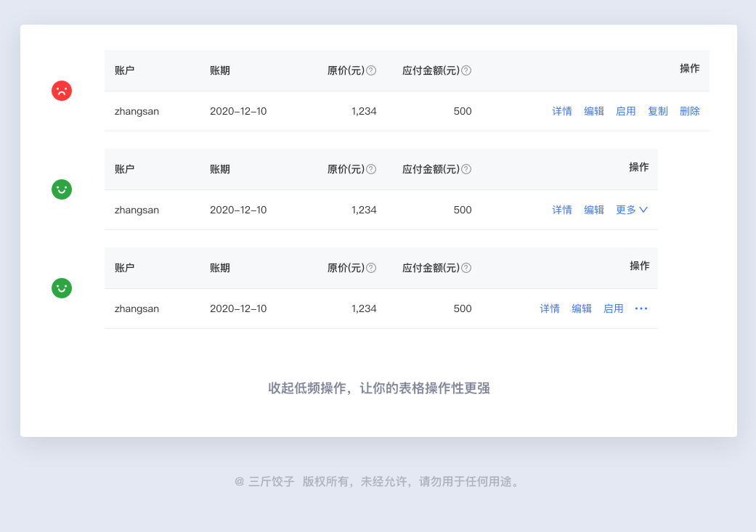Click the 应付金额(元) help icon in the first table
This screenshot has width=756, height=532.
(466, 71)
